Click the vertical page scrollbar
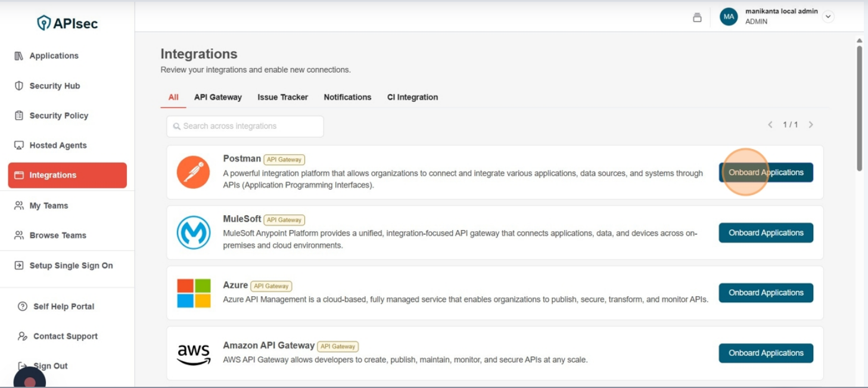The image size is (868, 388). coord(859,107)
